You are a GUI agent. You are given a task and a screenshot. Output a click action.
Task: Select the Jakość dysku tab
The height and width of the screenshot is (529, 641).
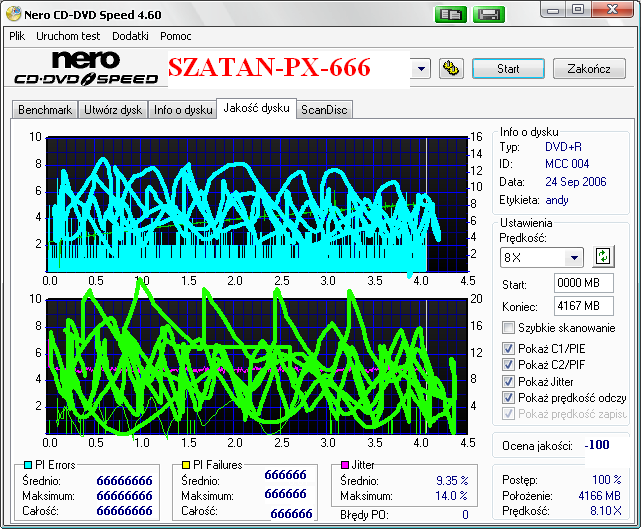pos(256,108)
